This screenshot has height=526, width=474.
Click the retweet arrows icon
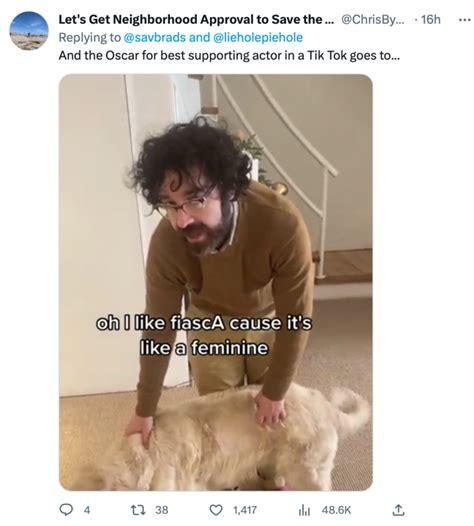(138, 510)
